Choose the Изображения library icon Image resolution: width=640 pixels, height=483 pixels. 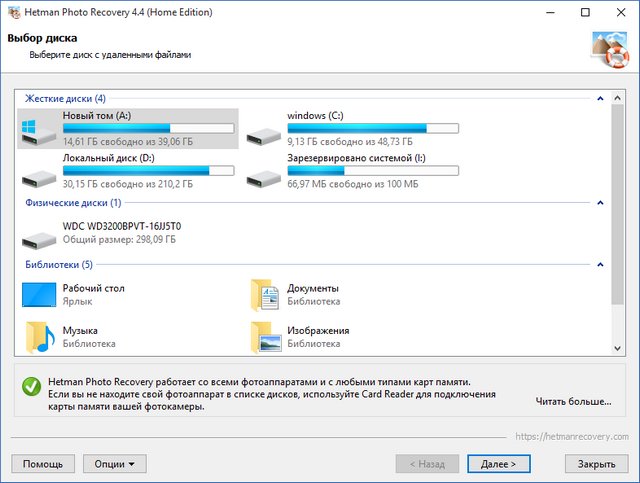pyautogui.click(x=264, y=336)
